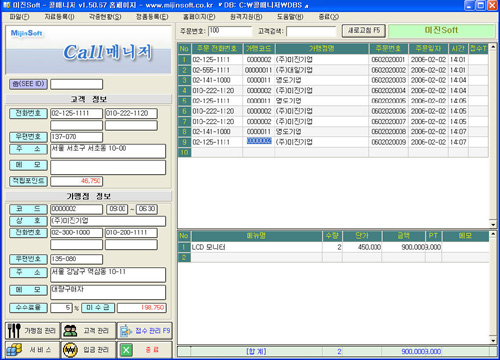Screen dimensions: 500x360
Task: Open 가맹점 관리 (fork and spoon icon)
Action: click(32, 331)
